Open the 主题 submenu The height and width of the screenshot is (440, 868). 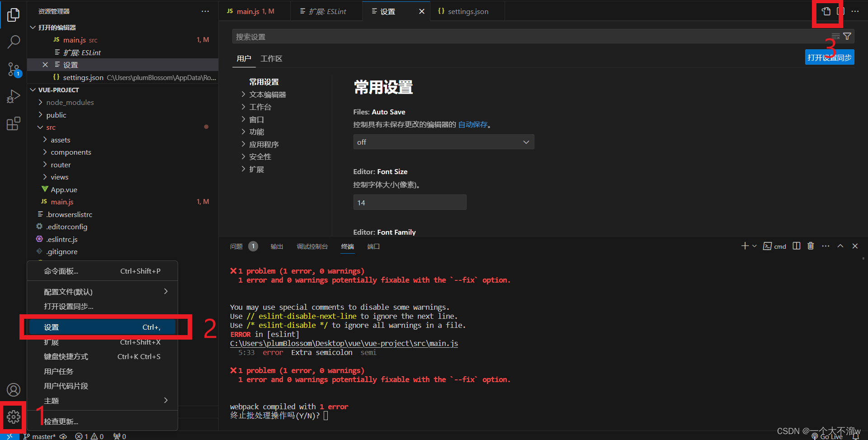(102, 401)
